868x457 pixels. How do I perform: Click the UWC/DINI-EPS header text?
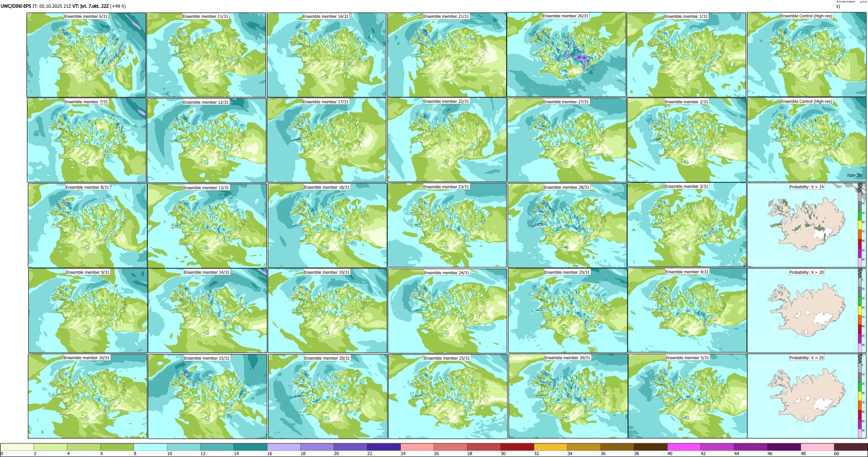[x=16, y=6]
